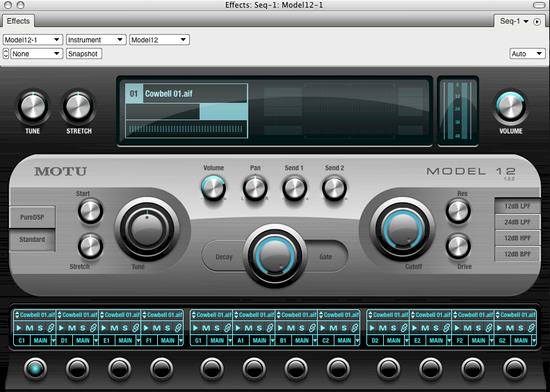Toggle the link icon on pad C1
This screenshot has width=550, height=392.
[x=51, y=328]
